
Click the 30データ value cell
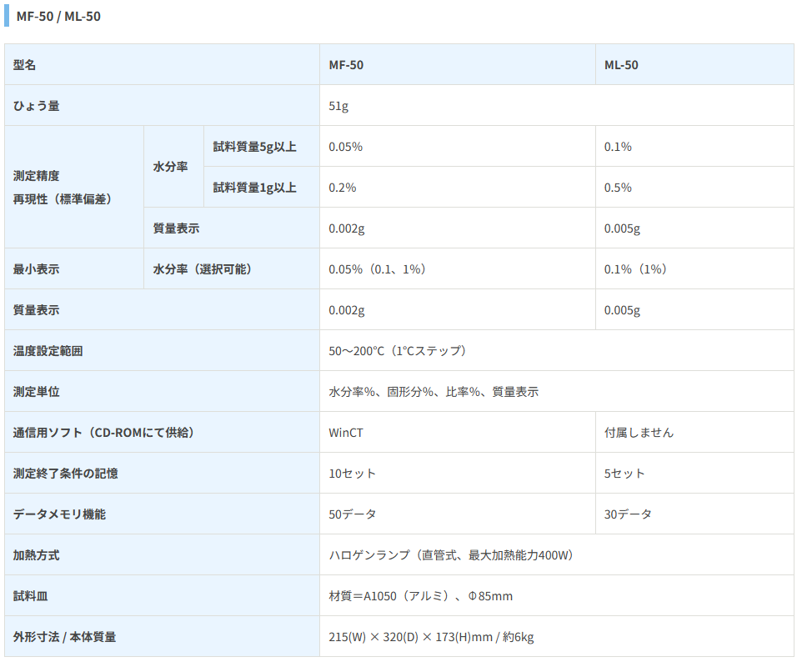(x=628, y=514)
